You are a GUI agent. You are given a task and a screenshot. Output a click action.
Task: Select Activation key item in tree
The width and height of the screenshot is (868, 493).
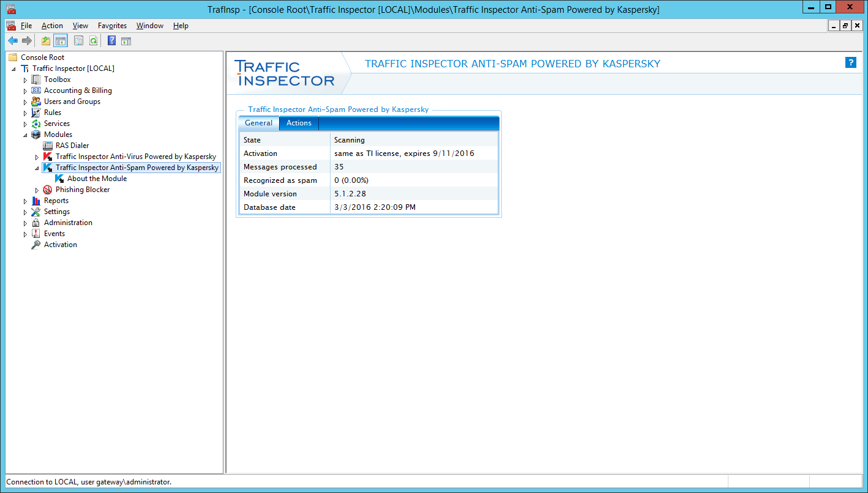point(60,245)
